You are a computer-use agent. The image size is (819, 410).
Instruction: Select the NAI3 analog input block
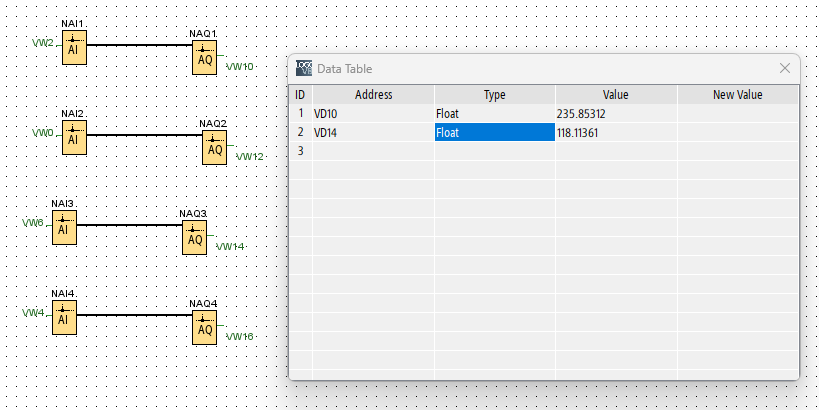pos(64,228)
